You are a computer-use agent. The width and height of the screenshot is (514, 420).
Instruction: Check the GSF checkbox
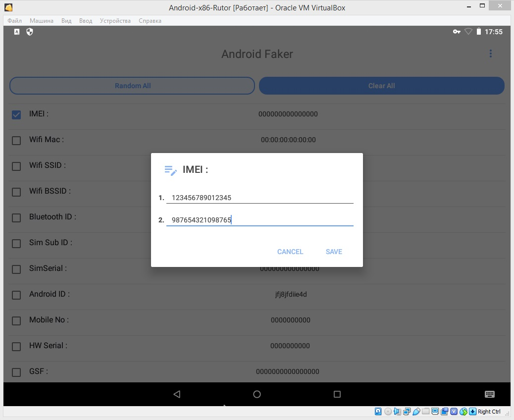coord(16,372)
